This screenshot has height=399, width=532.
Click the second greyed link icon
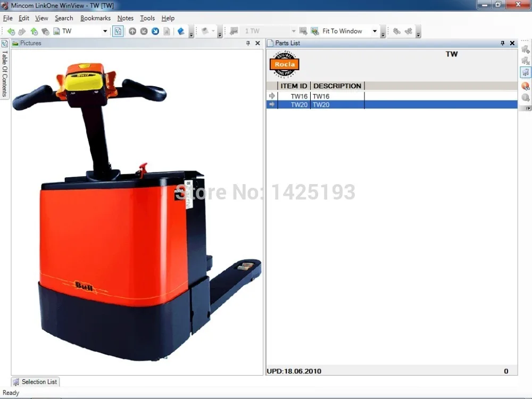coord(408,31)
